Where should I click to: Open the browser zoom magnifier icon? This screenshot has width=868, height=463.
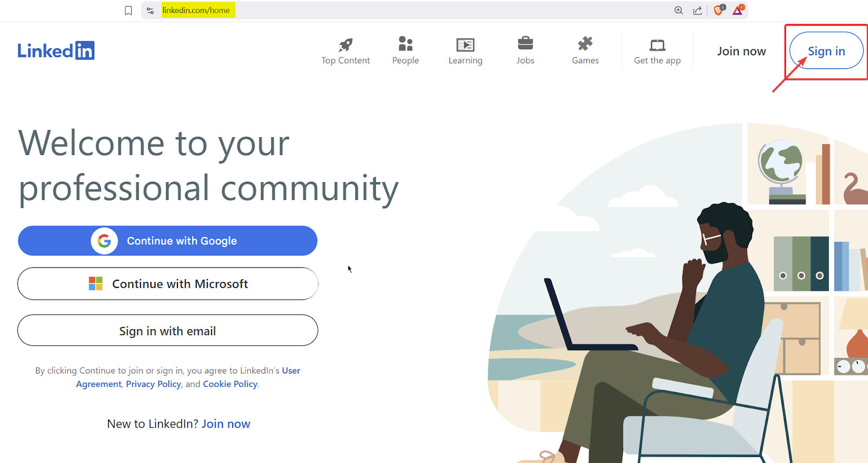coord(678,10)
